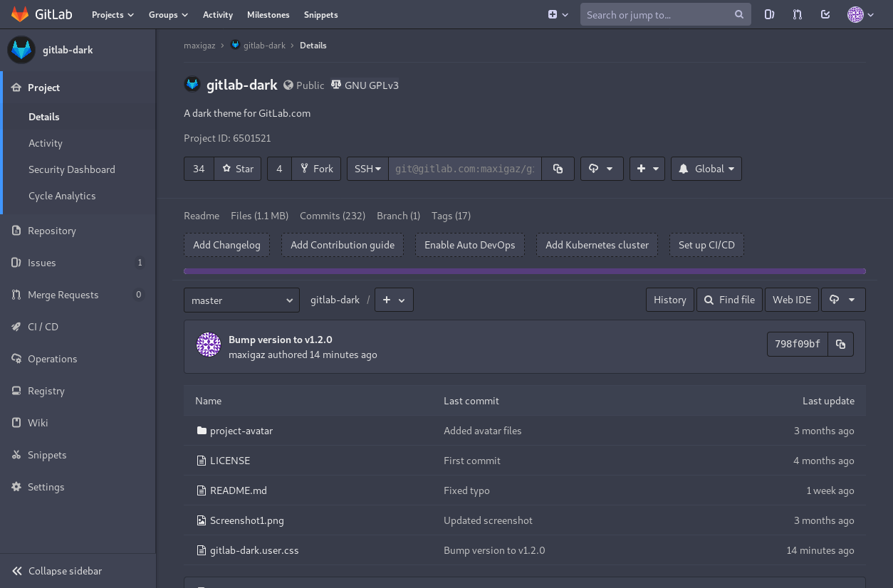Select the Details sidebar sub-item
Viewport: 893px width, 588px height.
pyautogui.click(x=44, y=117)
